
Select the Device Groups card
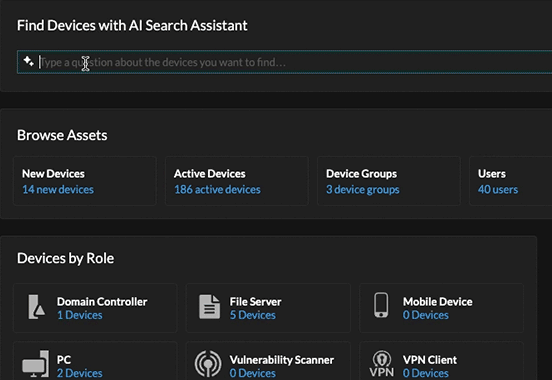[389, 181]
